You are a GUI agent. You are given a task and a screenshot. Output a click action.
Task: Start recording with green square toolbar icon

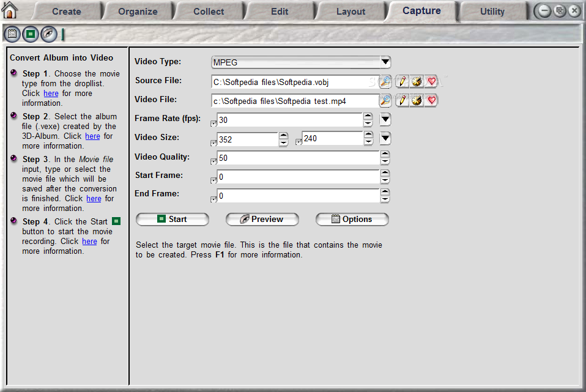click(x=31, y=34)
